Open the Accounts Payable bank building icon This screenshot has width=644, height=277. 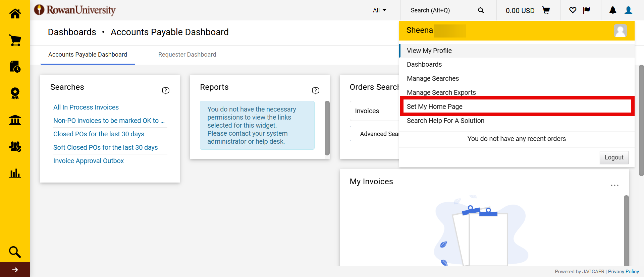pyautogui.click(x=15, y=120)
